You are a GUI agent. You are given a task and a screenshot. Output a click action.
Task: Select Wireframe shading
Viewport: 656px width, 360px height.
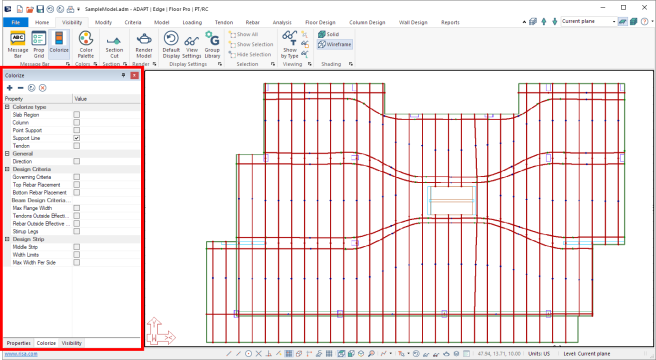point(335,44)
